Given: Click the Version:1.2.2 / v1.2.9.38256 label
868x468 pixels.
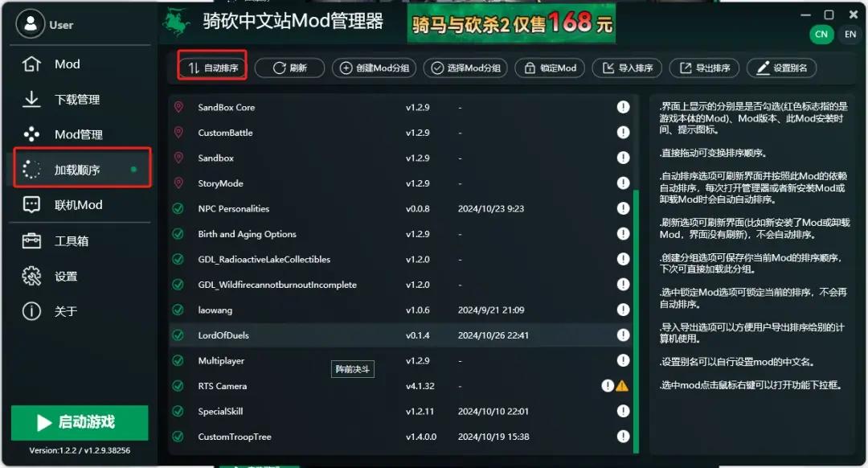Looking at the screenshot, I should pyautogui.click(x=80, y=451).
